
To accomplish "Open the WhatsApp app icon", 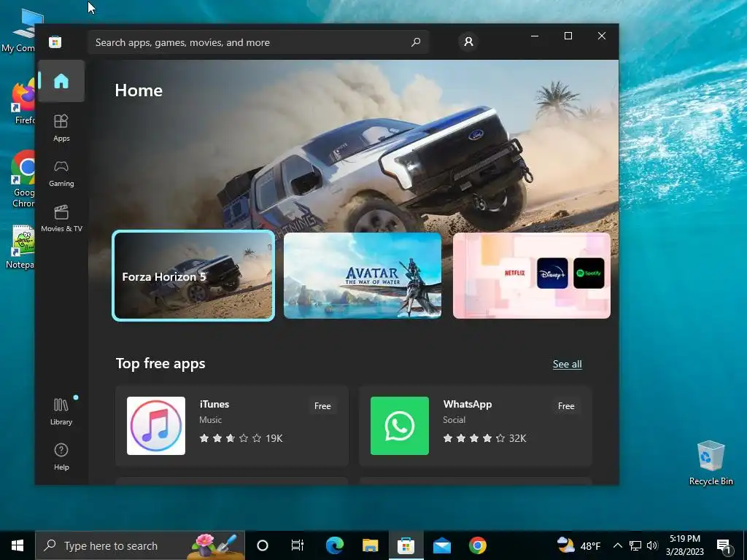I will (x=400, y=426).
